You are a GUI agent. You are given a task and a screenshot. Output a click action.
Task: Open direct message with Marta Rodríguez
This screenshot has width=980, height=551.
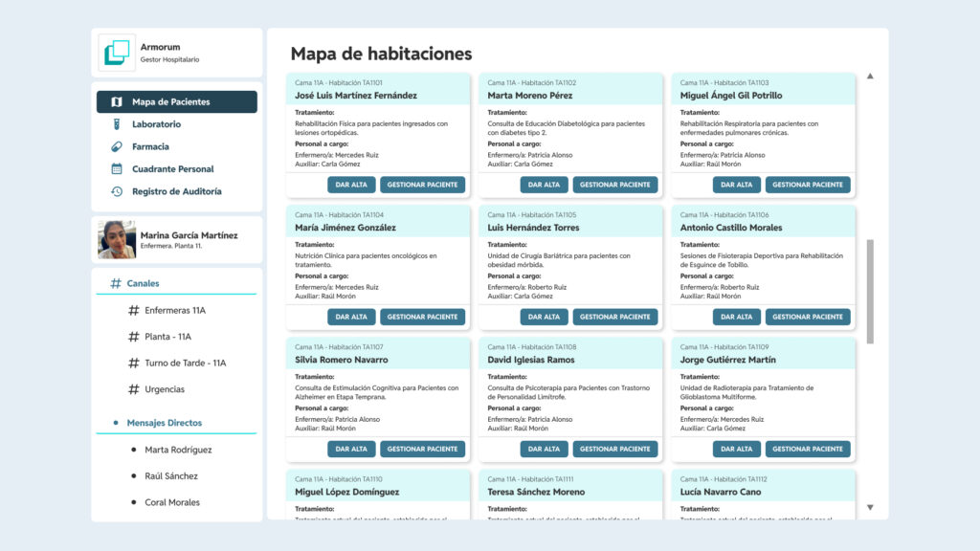(x=178, y=450)
